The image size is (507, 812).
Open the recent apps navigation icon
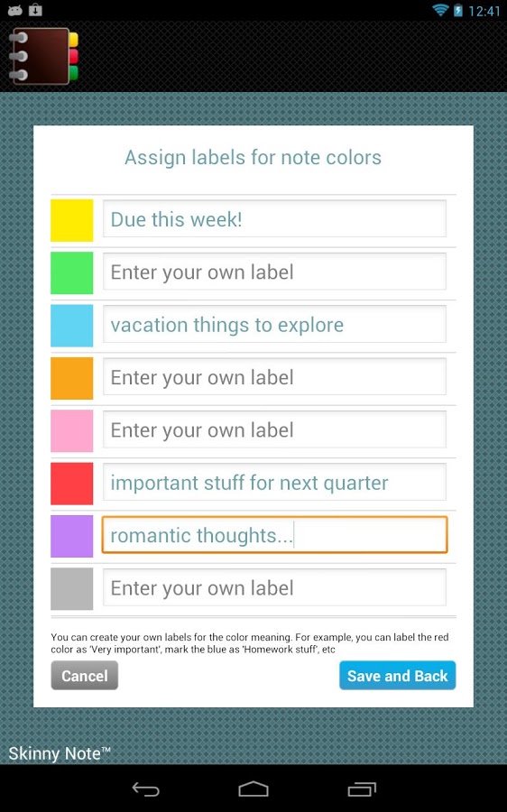click(x=362, y=789)
